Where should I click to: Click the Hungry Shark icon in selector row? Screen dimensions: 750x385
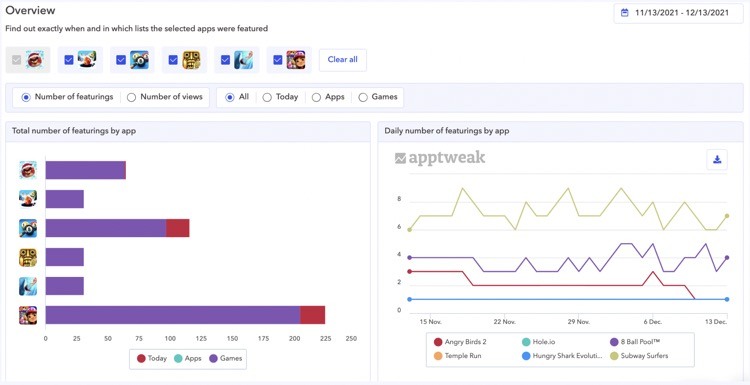click(243, 60)
